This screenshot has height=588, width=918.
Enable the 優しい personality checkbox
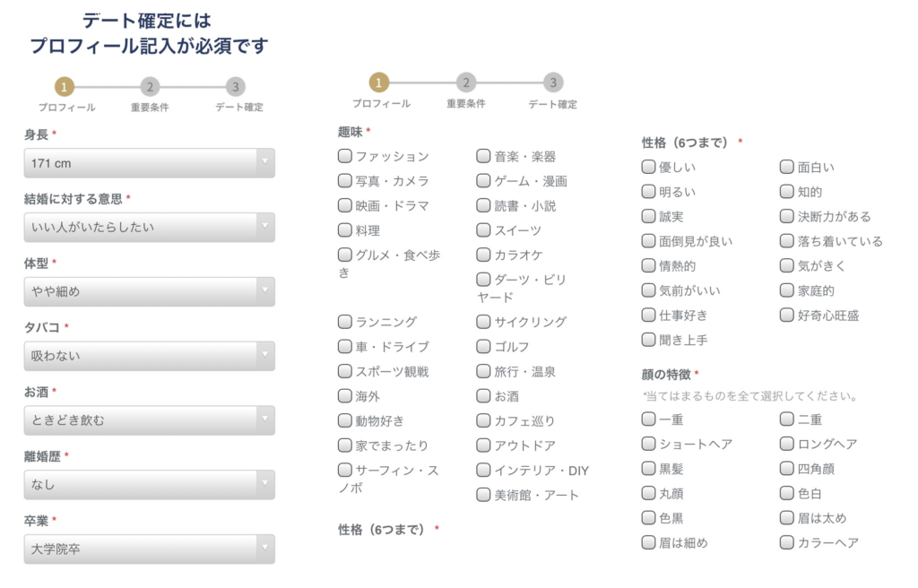pyautogui.click(x=648, y=167)
